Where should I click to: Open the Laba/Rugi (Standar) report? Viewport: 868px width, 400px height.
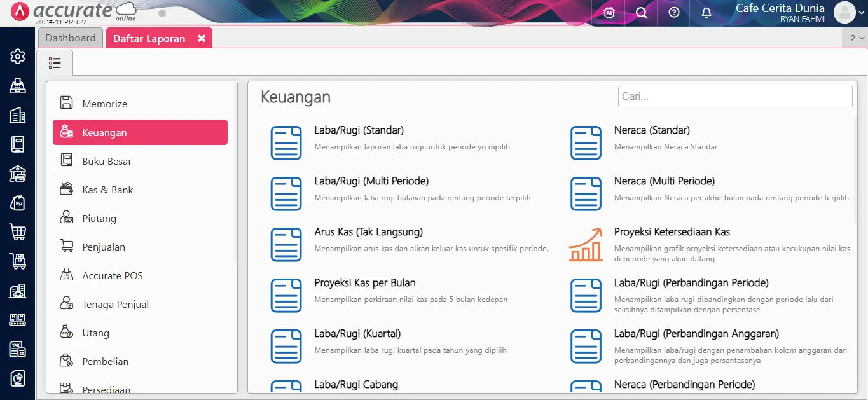(359, 130)
